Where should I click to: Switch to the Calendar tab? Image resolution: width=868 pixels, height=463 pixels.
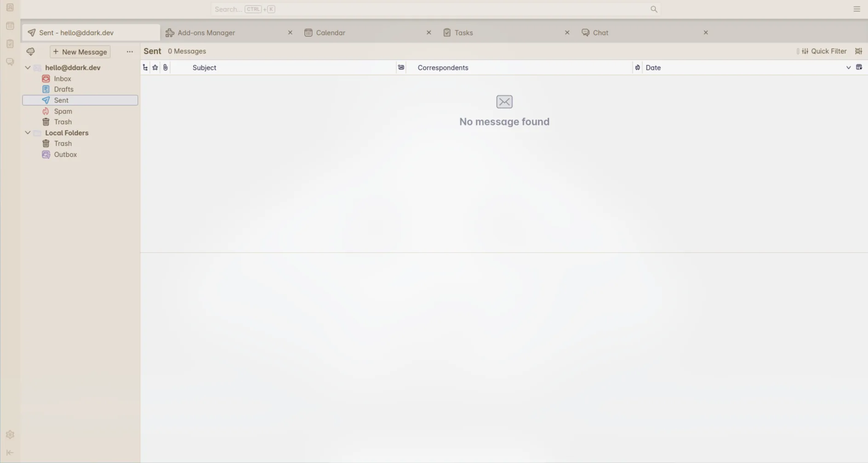point(368,33)
